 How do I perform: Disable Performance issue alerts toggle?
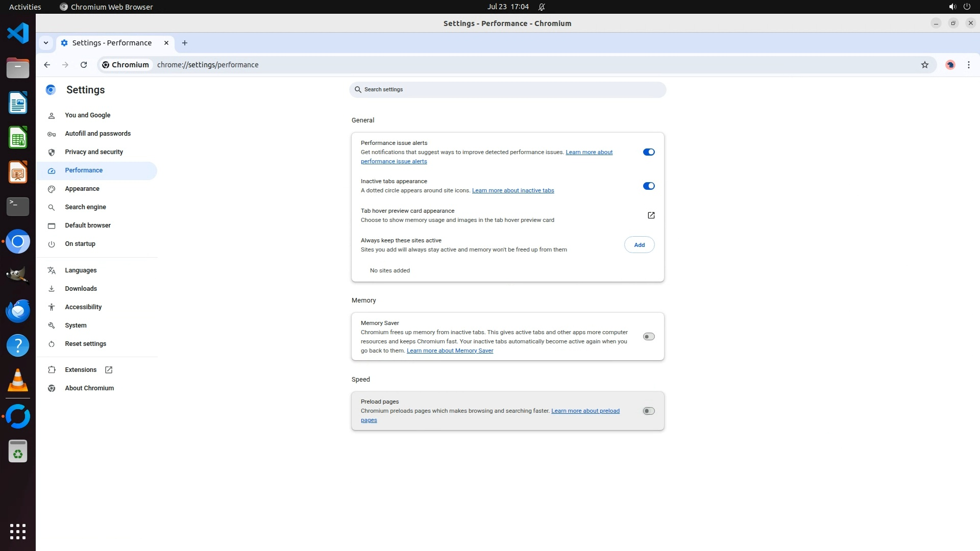coord(648,152)
